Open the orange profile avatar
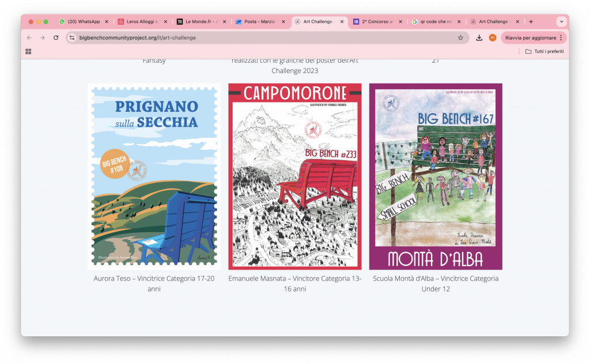The height and width of the screenshot is (364, 590). pyautogui.click(x=492, y=37)
